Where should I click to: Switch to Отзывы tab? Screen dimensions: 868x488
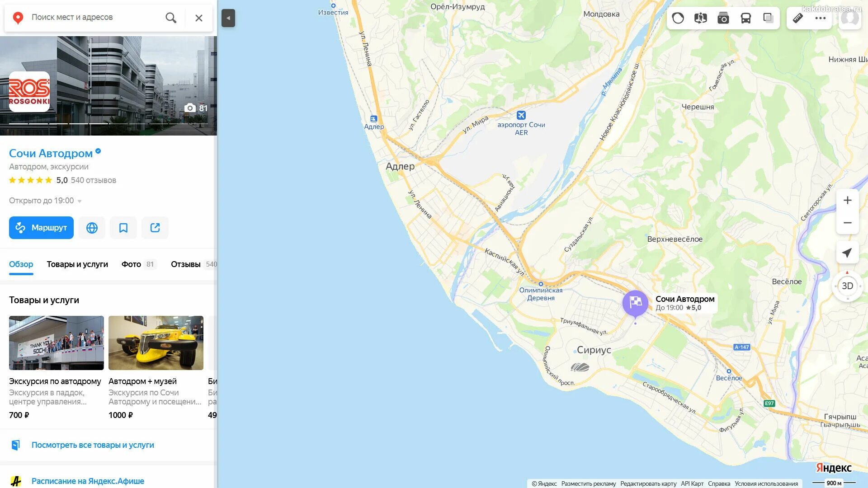193,264
